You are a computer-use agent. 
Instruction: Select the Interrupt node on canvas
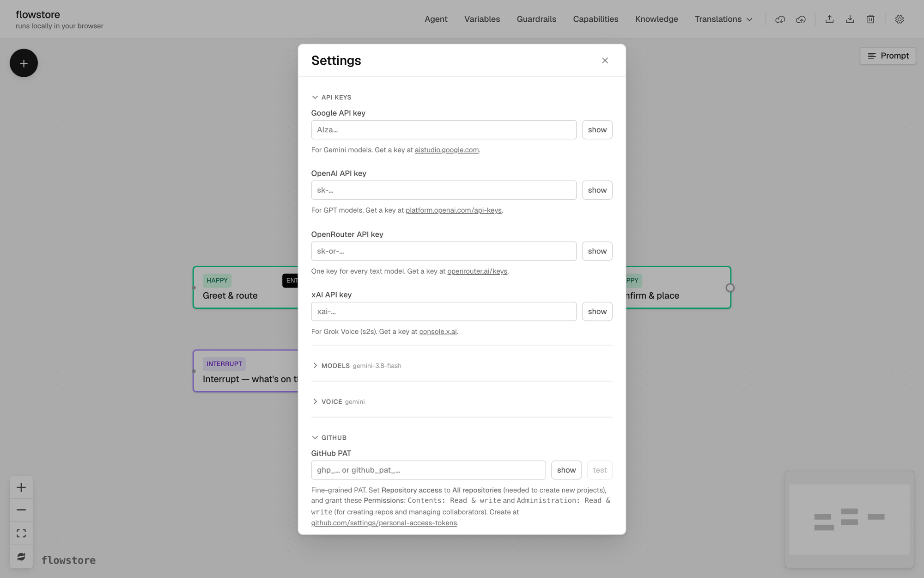245,371
